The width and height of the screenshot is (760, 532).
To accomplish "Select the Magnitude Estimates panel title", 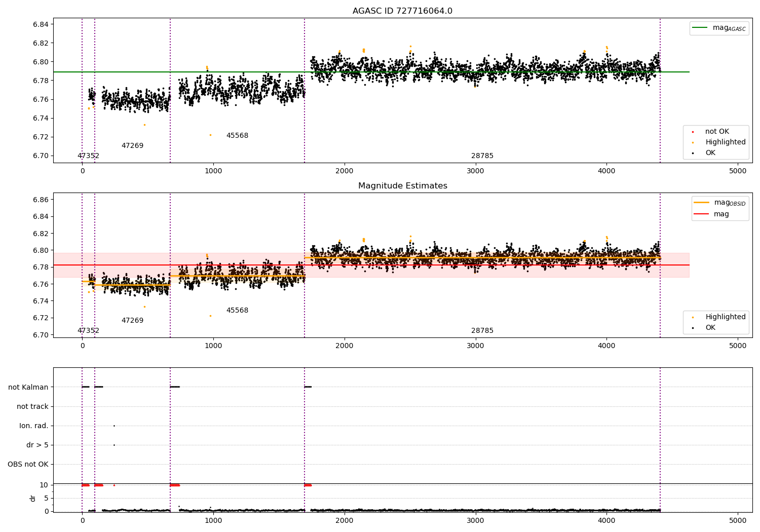I will [402, 186].
